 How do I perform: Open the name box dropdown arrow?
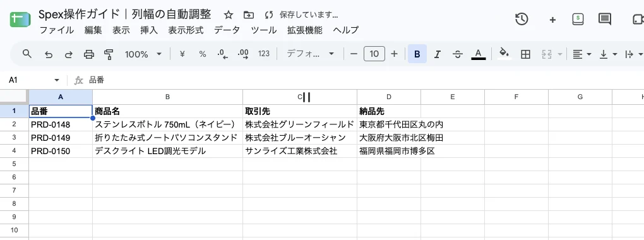[x=57, y=80]
